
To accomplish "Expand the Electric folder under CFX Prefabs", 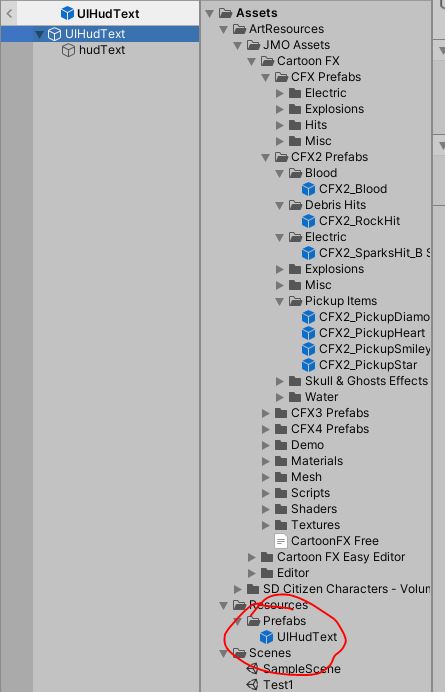I will coord(279,93).
